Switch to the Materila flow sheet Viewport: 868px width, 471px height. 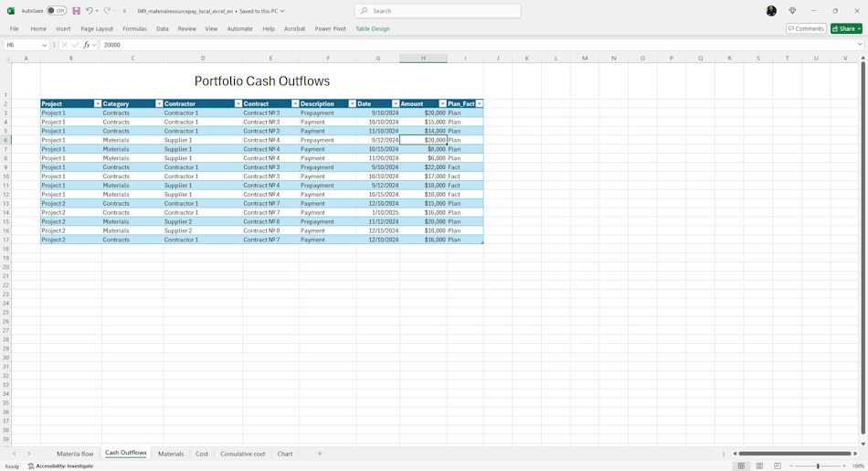click(x=75, y=454)
